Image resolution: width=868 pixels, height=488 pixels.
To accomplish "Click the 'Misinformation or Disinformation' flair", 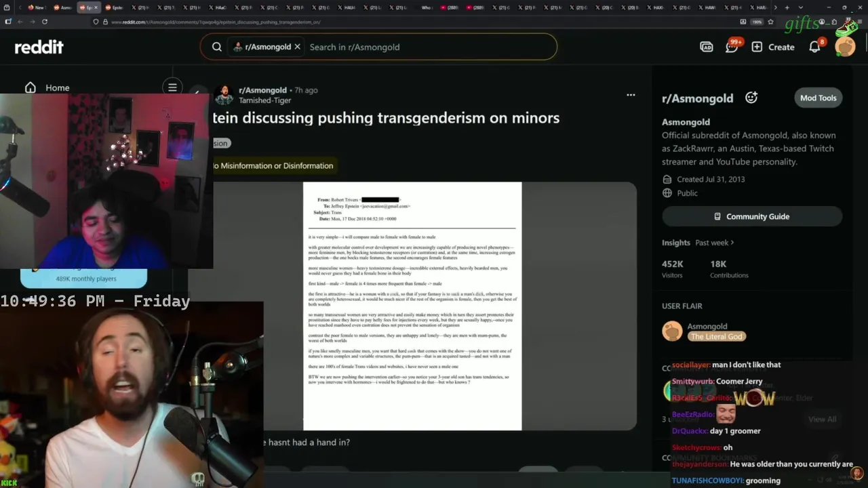I will (x=273, y=165).
